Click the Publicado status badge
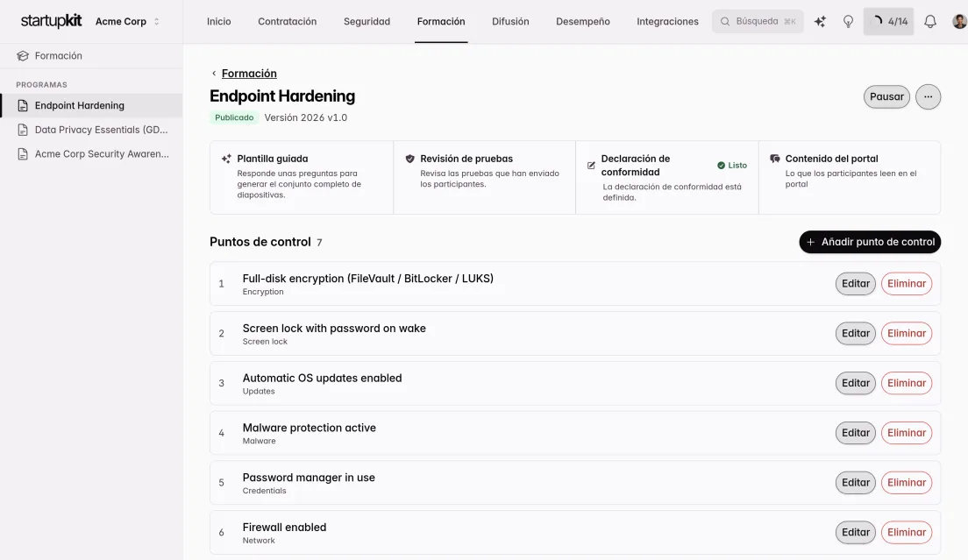This screenshot has width=968, height=560. coord(234,117)
